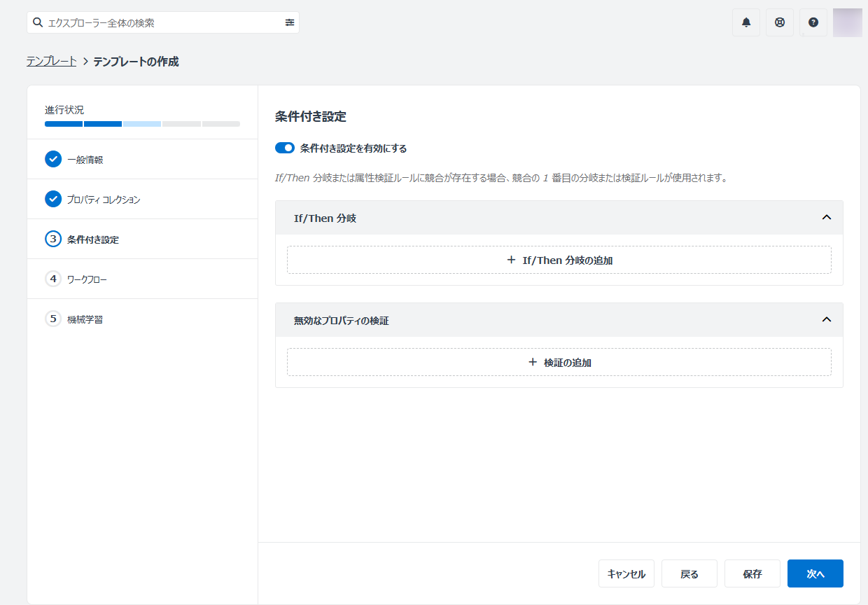Collapse the If/Then 分岐 section
This screenshot has height=605, width=868.
pos(826,218)
